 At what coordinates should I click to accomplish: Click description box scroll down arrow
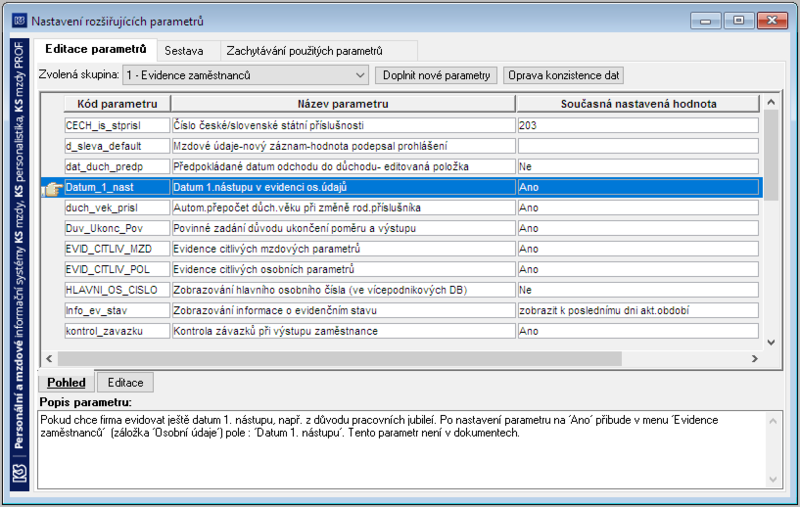pyautogui.click(x=773, y=479)
